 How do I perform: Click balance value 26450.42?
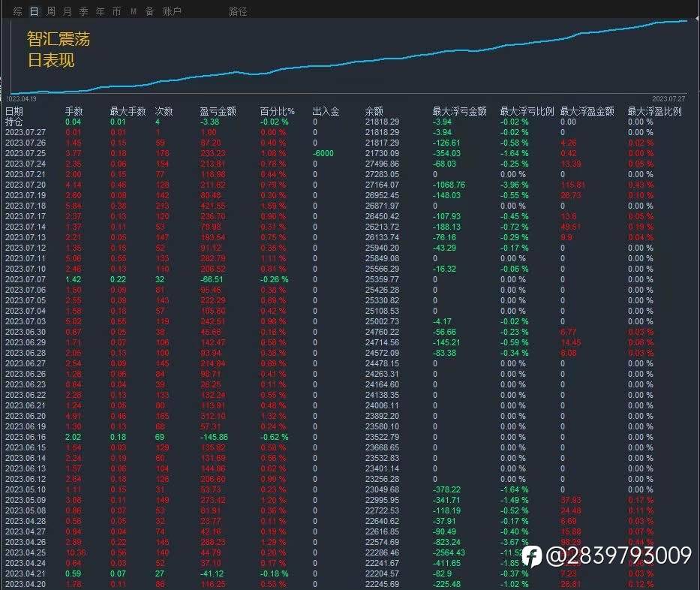pyautogui.click(x=382, y=216)
